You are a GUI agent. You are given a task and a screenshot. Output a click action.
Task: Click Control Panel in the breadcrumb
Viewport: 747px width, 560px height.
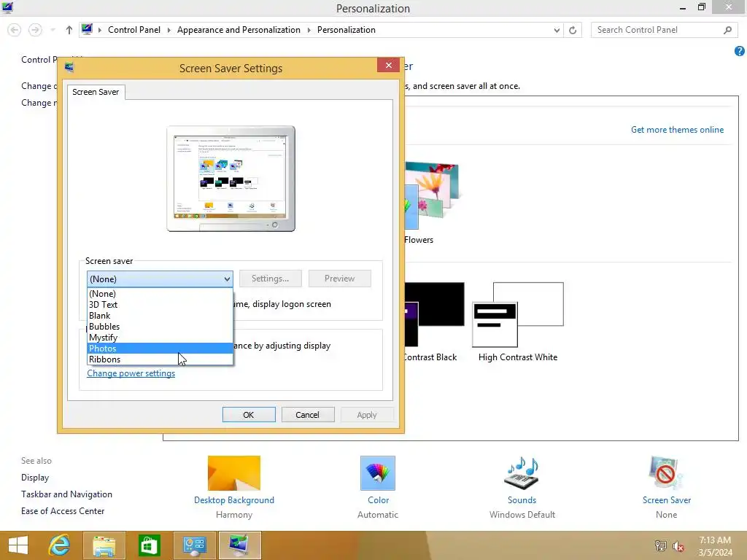coord(134,30)
